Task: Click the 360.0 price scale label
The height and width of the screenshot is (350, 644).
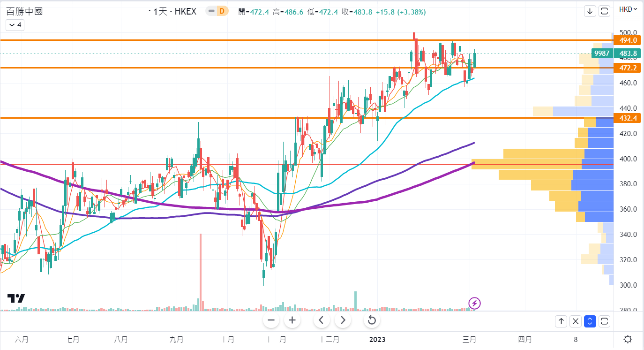Action: coord(628,209)
